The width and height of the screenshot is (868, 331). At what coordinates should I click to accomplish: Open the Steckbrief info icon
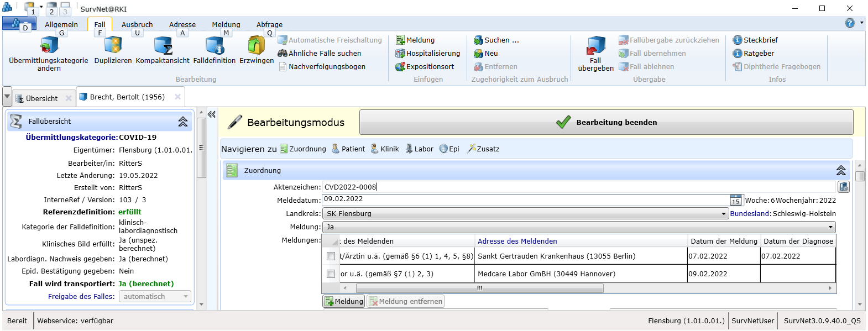(737, 40)
